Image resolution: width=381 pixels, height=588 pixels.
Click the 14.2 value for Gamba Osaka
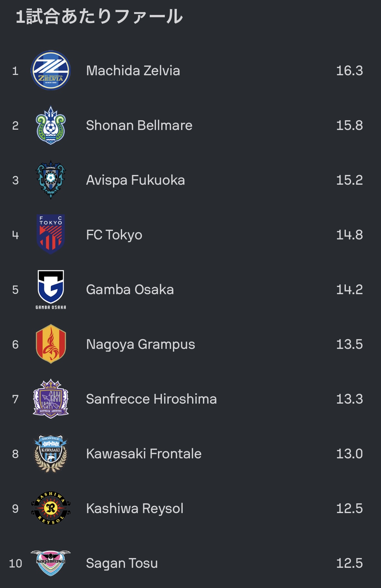349,290
